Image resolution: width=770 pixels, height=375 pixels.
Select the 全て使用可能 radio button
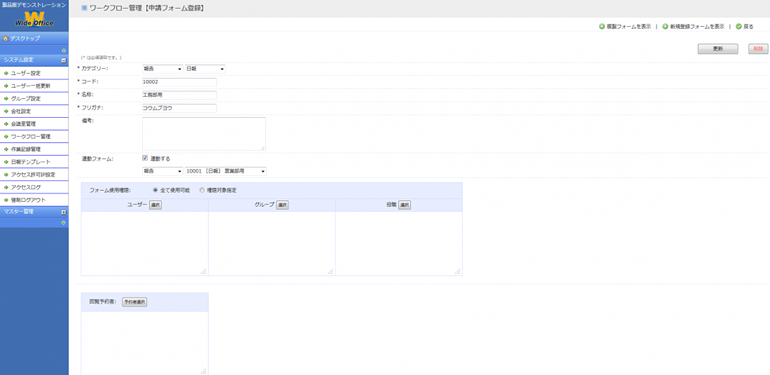[156, 189]
